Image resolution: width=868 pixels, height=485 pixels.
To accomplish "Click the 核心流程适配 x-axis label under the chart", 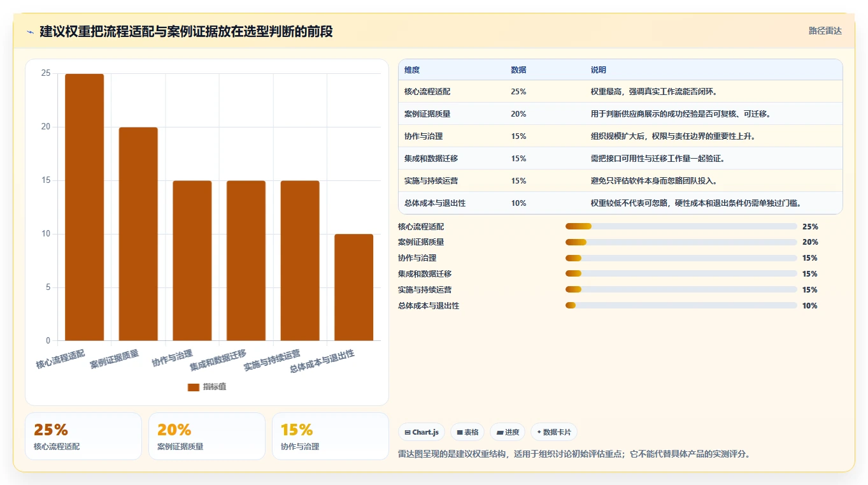I will click(x=60, y=359).
